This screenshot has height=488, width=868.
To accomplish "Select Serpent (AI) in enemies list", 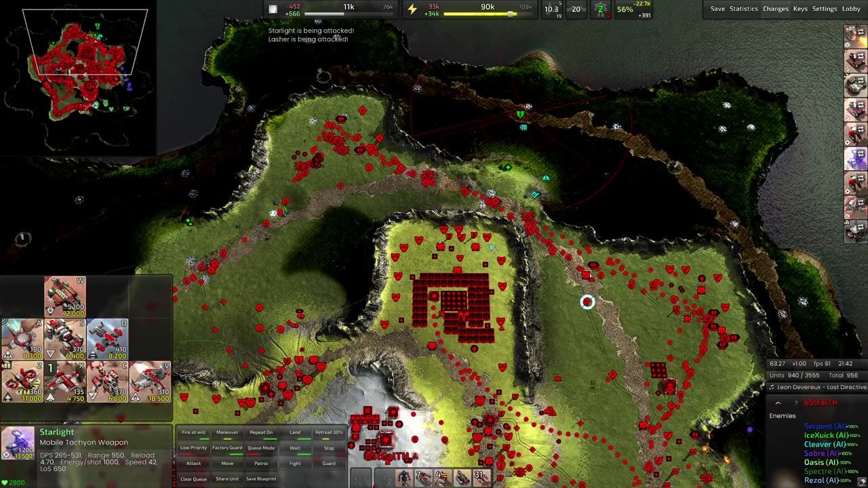I will (825, 426).
